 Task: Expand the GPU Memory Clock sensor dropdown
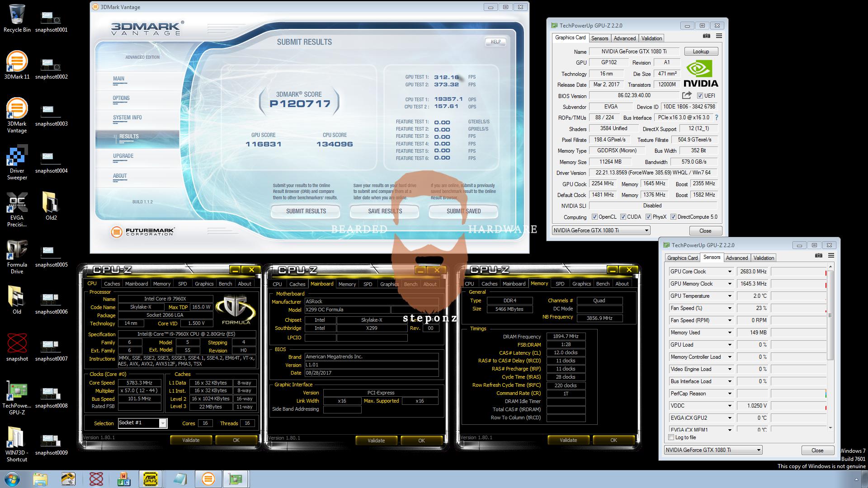pos(729,284)
